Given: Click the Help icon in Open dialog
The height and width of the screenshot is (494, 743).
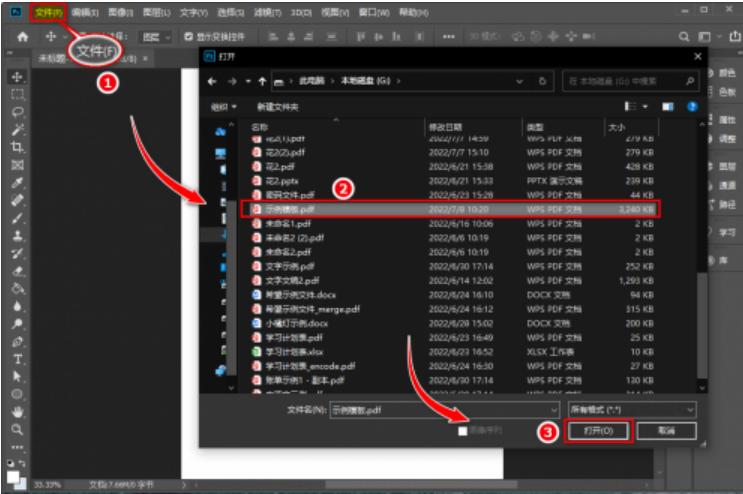Looking at the screenshot, I should [x=692, y=107].
